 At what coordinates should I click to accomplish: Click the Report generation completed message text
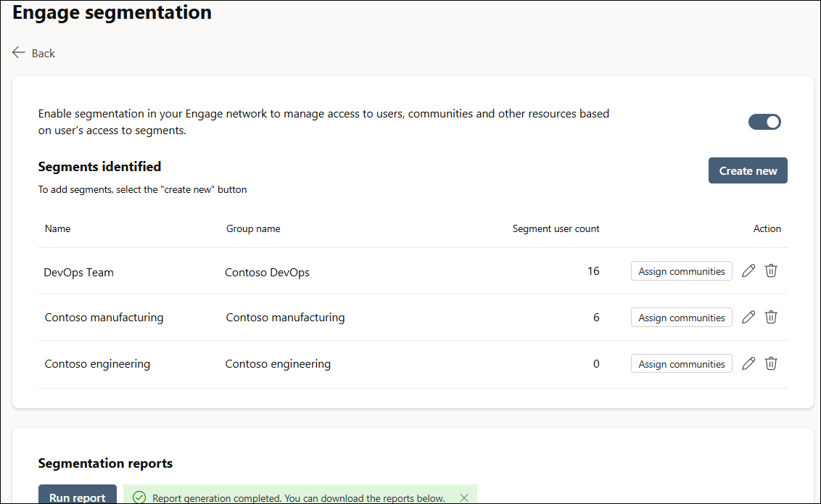(299, 498)
